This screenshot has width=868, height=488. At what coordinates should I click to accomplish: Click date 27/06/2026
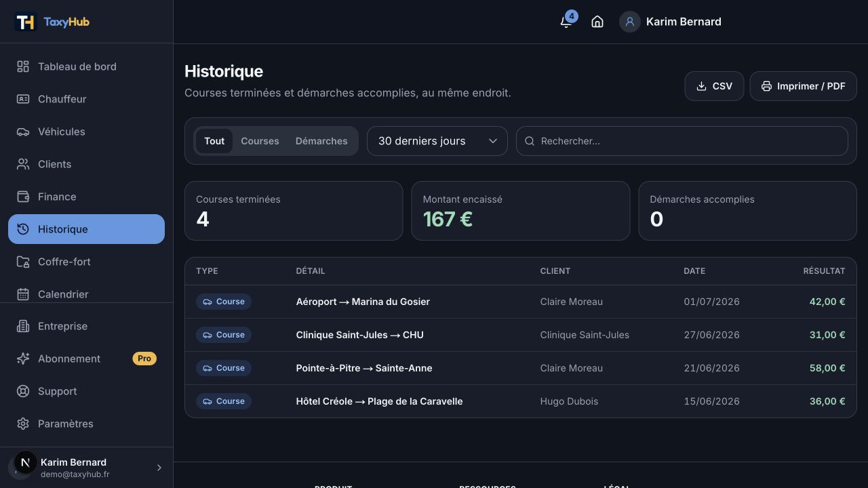711,335
